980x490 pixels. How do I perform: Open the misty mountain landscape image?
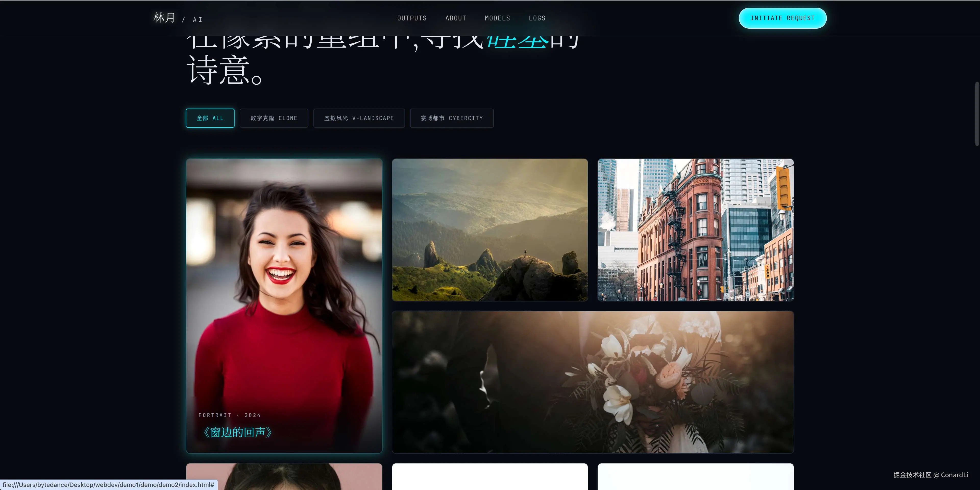coord(490,230)
